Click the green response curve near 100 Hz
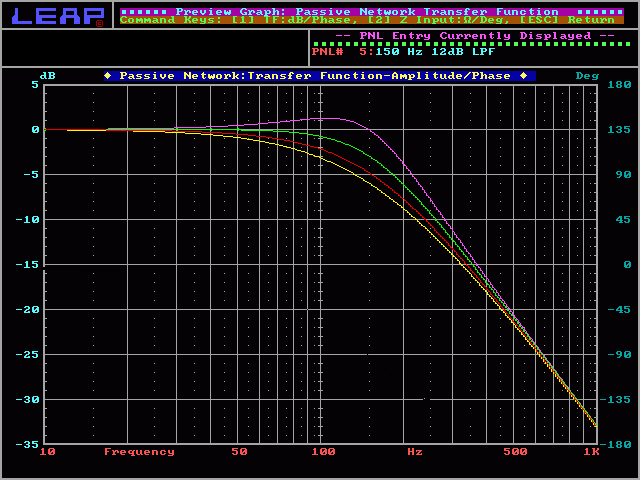Screen dimensions: 640x480 [x=321, y=137]
